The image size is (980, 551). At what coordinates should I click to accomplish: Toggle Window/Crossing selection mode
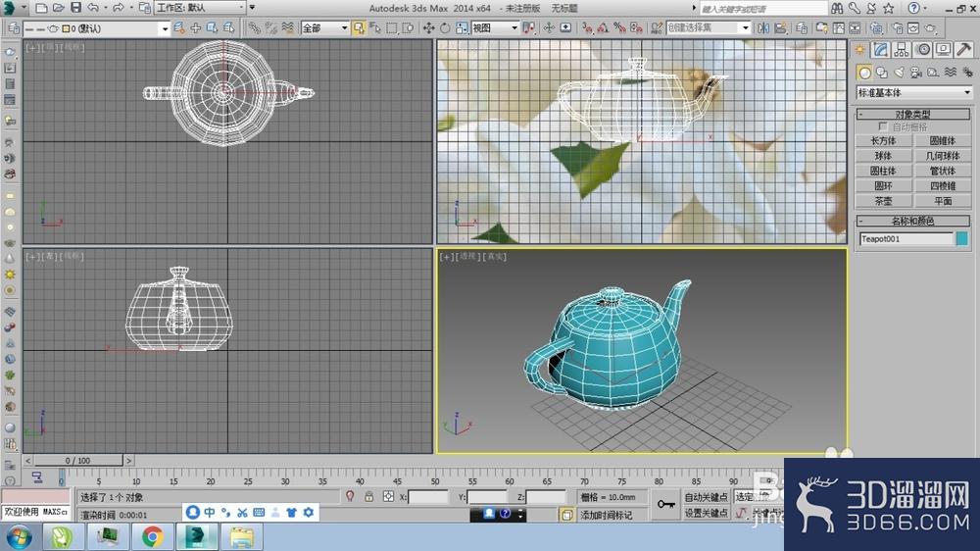coord(408,28)
